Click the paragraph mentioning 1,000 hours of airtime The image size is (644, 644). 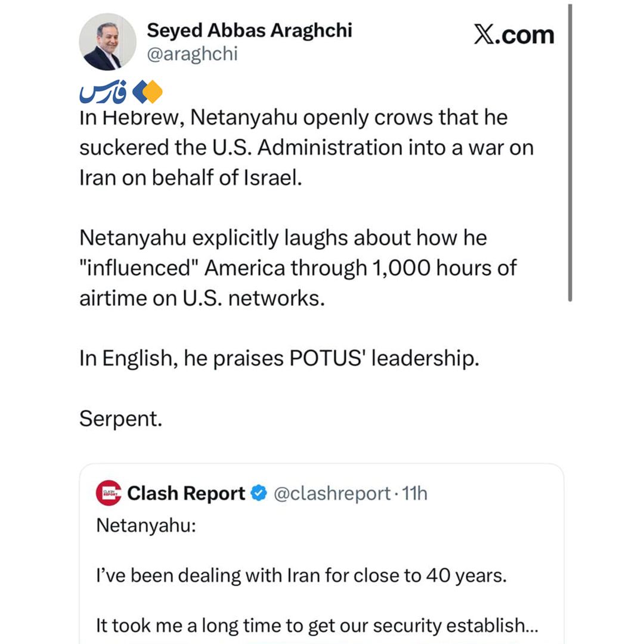298,268
